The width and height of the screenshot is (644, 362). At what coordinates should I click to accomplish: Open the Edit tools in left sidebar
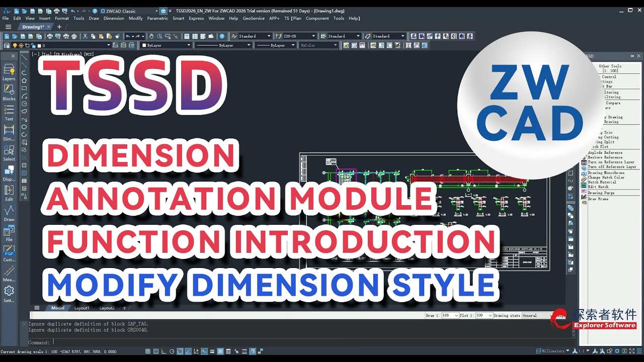(9, 193)
